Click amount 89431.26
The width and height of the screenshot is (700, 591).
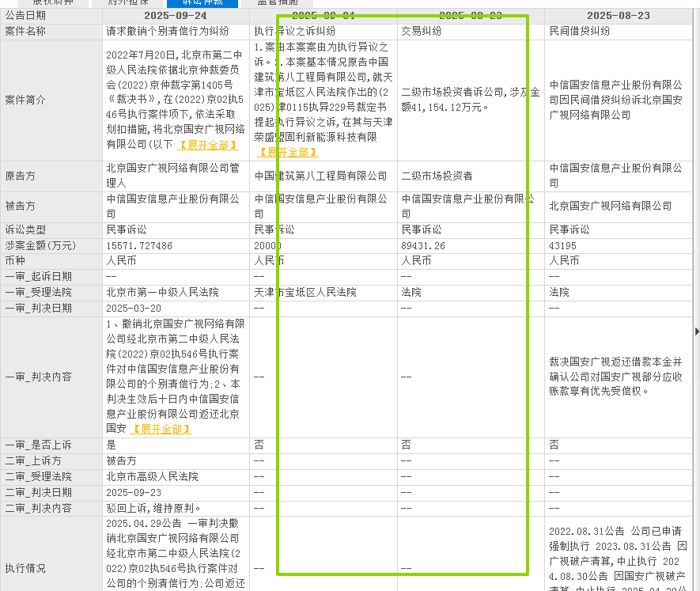coord(422,246)
